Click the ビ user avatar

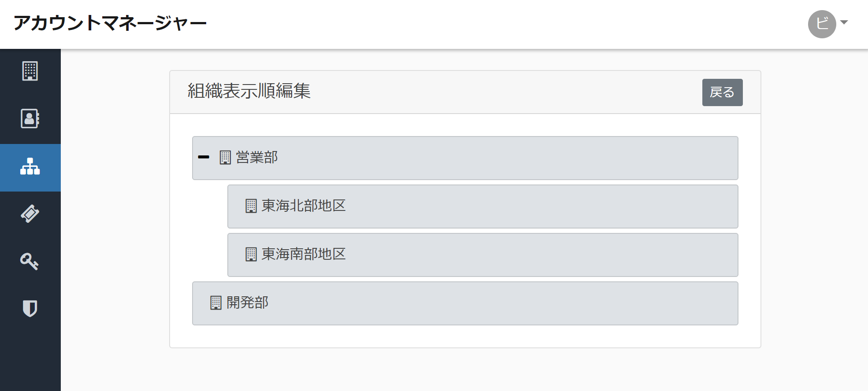tap(822, 24)
